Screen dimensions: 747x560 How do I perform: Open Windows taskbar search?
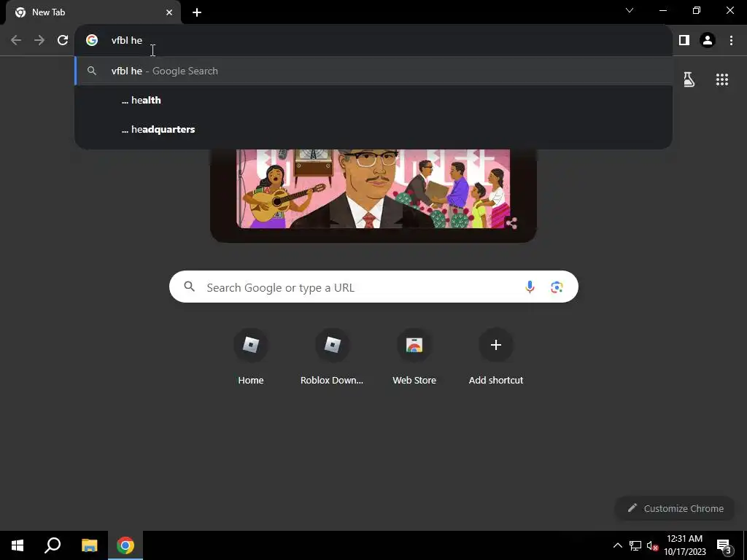tap(53, 545)
